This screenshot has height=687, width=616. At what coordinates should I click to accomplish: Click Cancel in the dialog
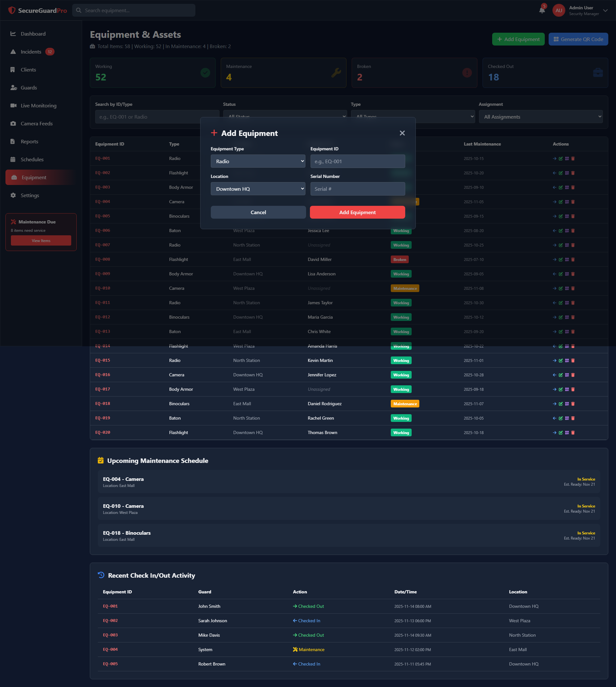pos(258,213)
